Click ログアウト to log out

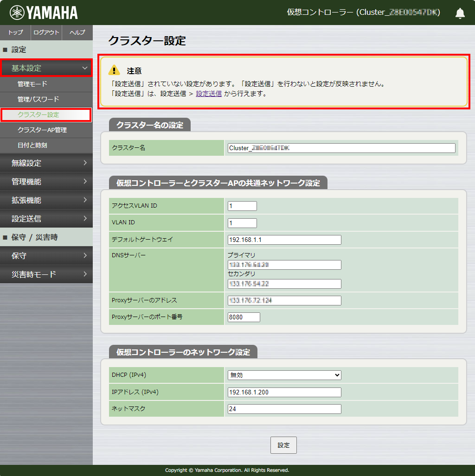[x=46, y=32]
